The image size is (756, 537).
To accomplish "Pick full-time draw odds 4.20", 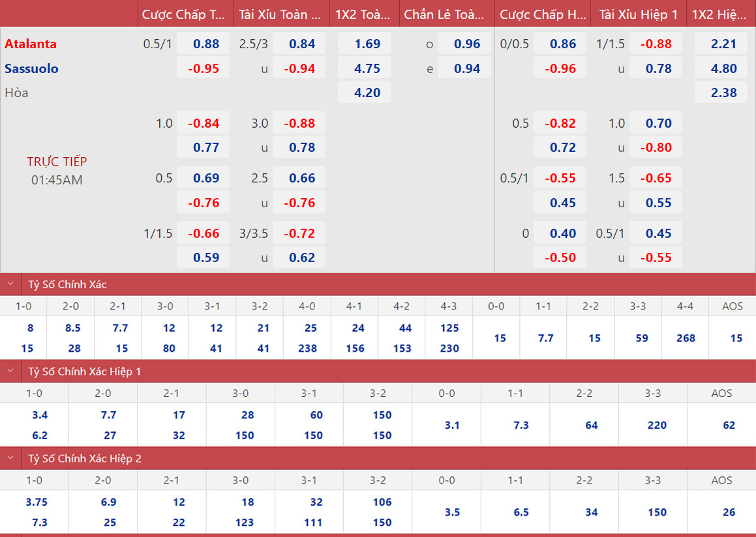I will point(364,93).
